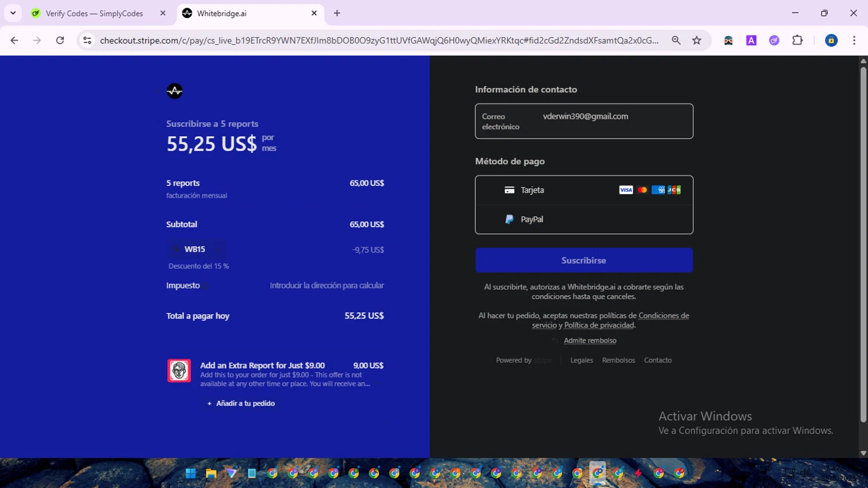
Task: Click the JCB card brand icon
Action: 674,190
